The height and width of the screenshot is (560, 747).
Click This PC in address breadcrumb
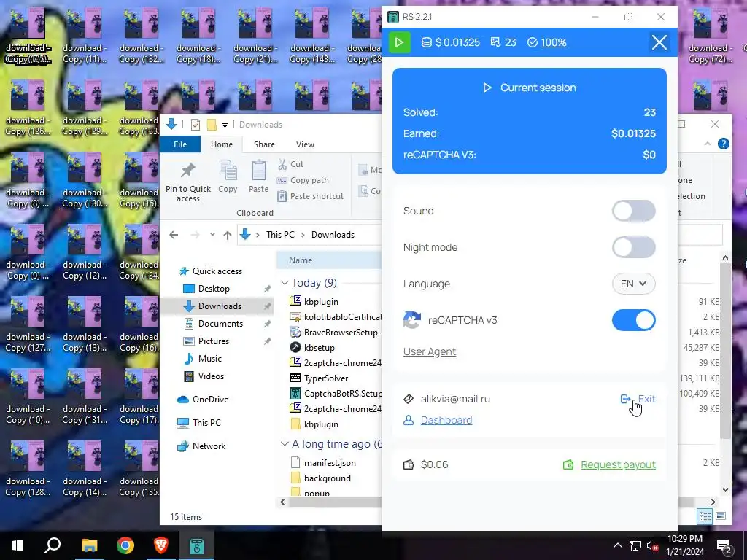click(280, 235)
